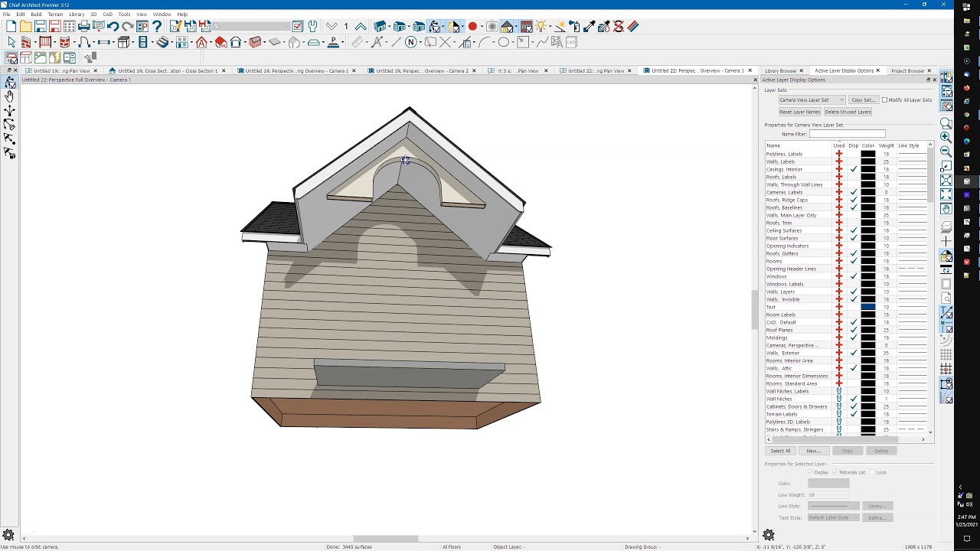Select the Pan hand tool on left toolbar
980x551 pixels.
pos(9,96)
